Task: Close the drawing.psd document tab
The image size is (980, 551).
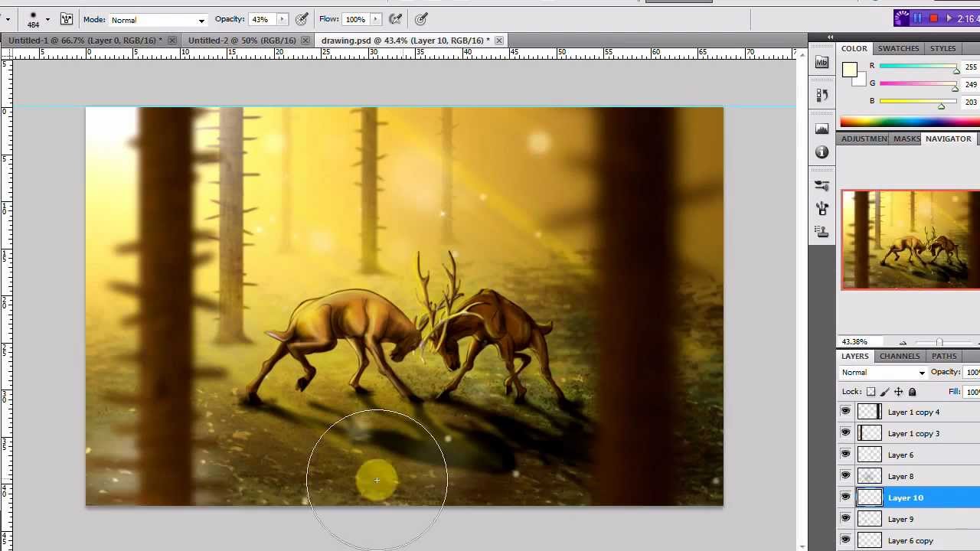Action: (x=499, y=41)
